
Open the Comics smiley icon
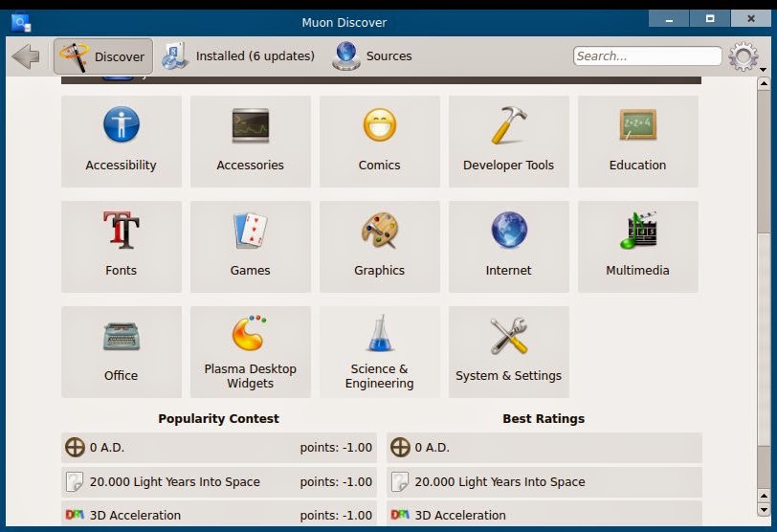pos(380,124)
